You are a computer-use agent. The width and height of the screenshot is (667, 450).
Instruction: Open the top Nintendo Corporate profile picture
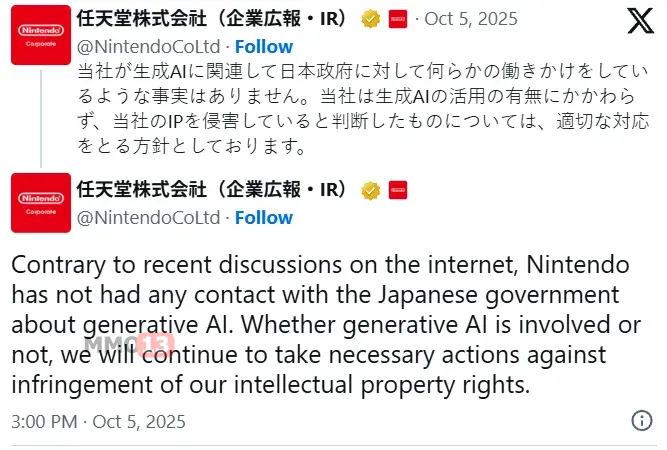(x=41, y=35)
